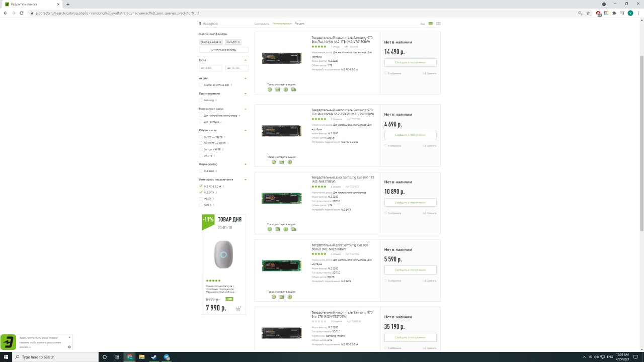
Task: Collapse the 'Интерфейс подключения' filter section
Action: point(246,179)
